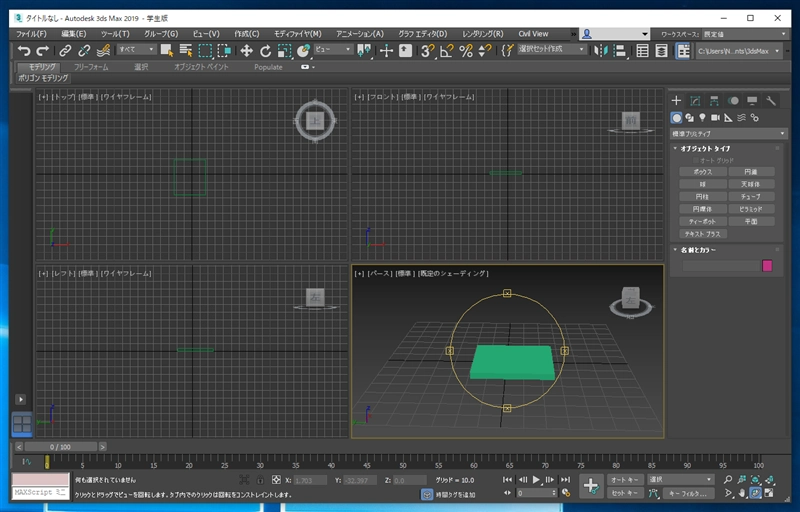This screenshot has height=512, width=800.
Task: Click the ボックス primitive button
Action: pos(703,172)
